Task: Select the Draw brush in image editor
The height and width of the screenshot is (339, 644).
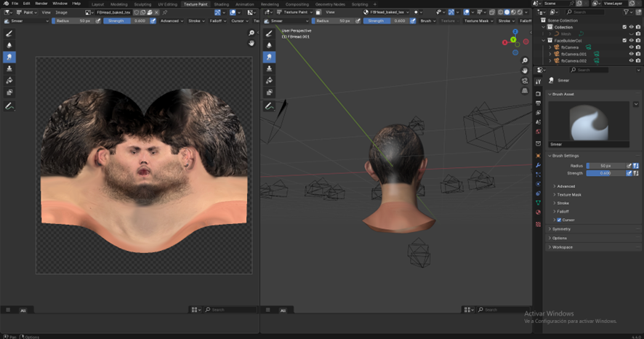Action: pos(10,33)
